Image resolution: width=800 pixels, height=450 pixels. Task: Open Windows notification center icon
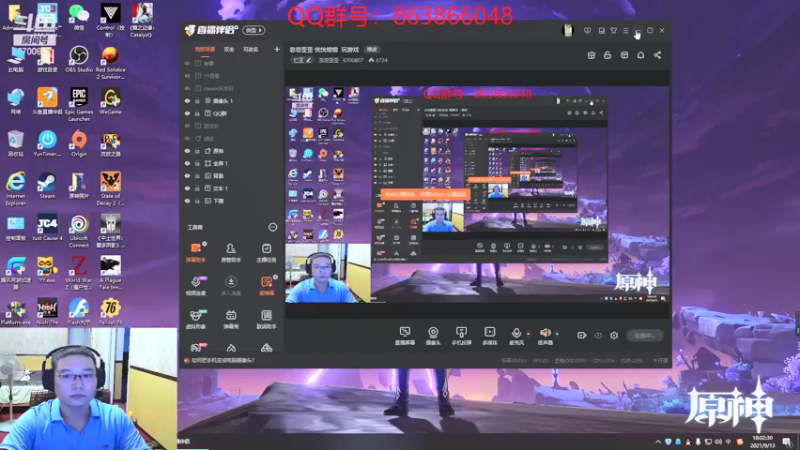click(787, 442)
